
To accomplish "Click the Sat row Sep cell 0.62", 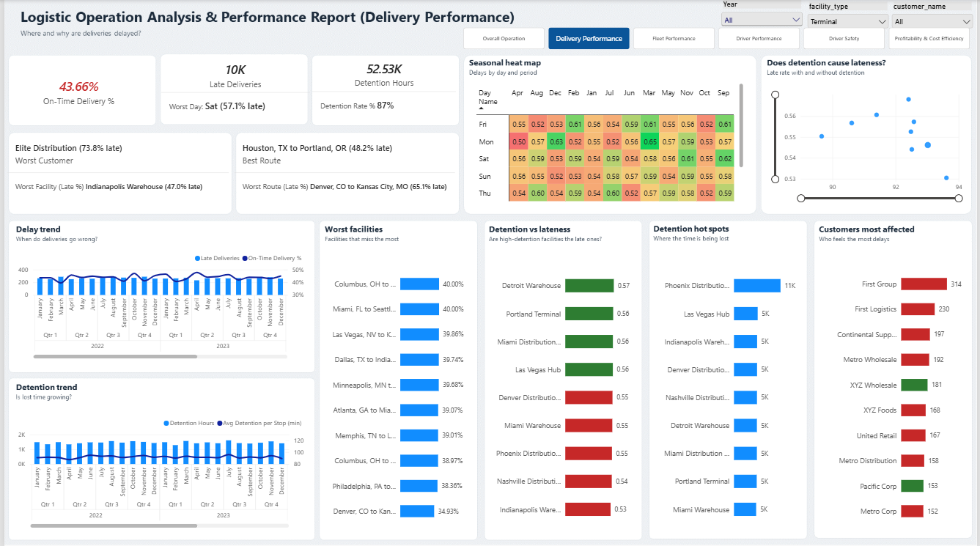I will [x=725, y=158].
